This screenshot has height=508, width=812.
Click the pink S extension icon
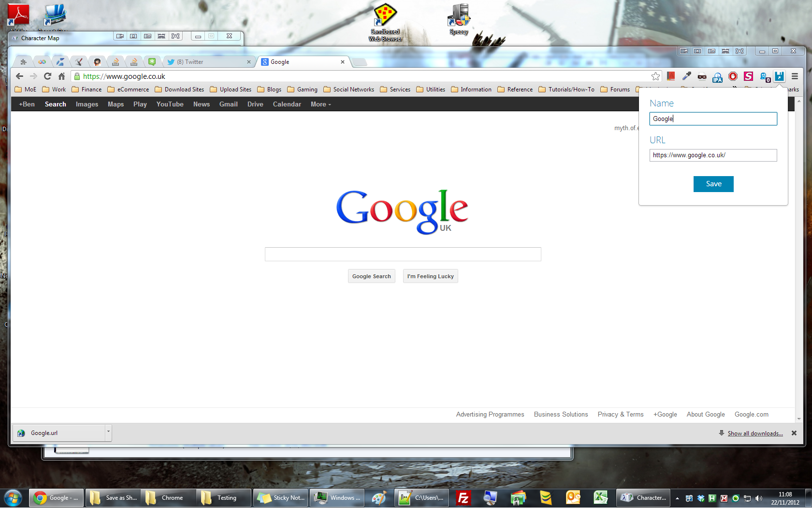point(748,76)
